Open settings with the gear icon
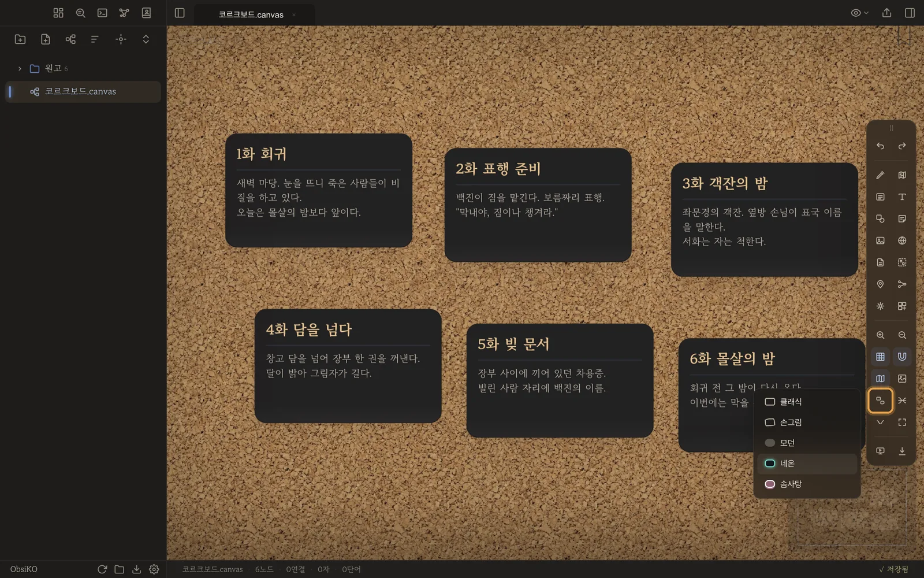This screenshot has width=924, height=578. [154, 569]
